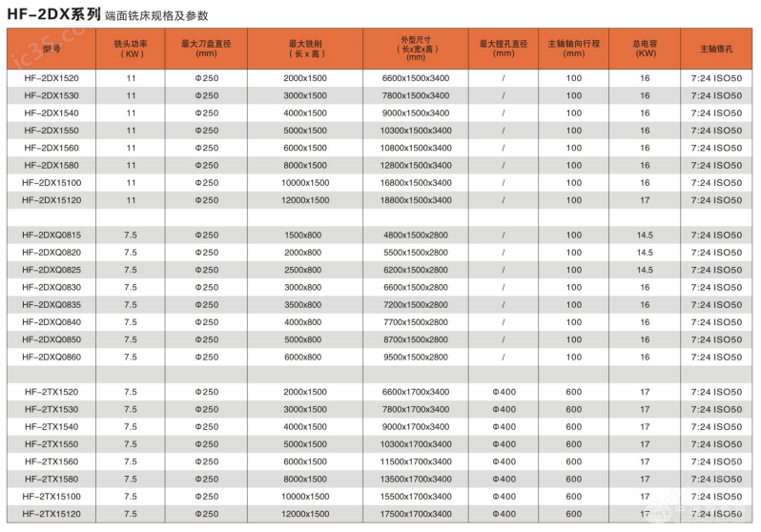Select model cell HF-2DX1530
The width and height of the screenshot is (761, 532).
click(x=51, y=95)
